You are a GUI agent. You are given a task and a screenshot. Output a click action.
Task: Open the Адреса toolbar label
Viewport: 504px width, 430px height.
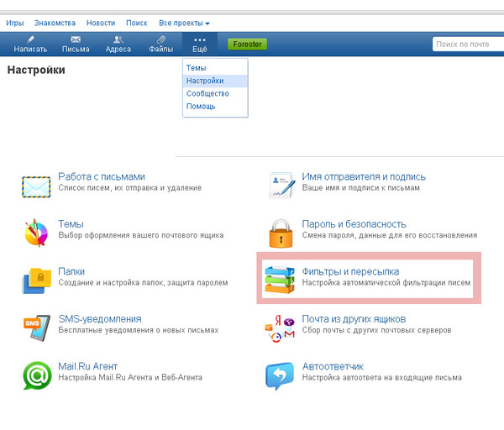click(x=118, y=50)
